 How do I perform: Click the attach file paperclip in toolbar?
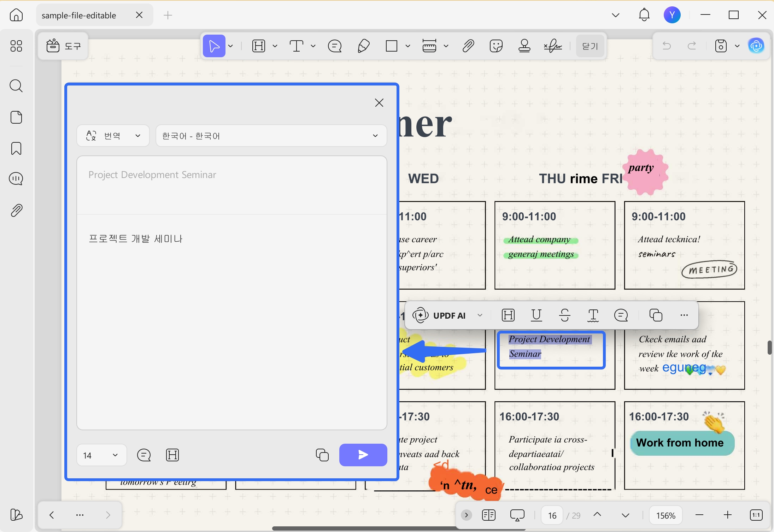pyautogui.click(x=468, y=46)
